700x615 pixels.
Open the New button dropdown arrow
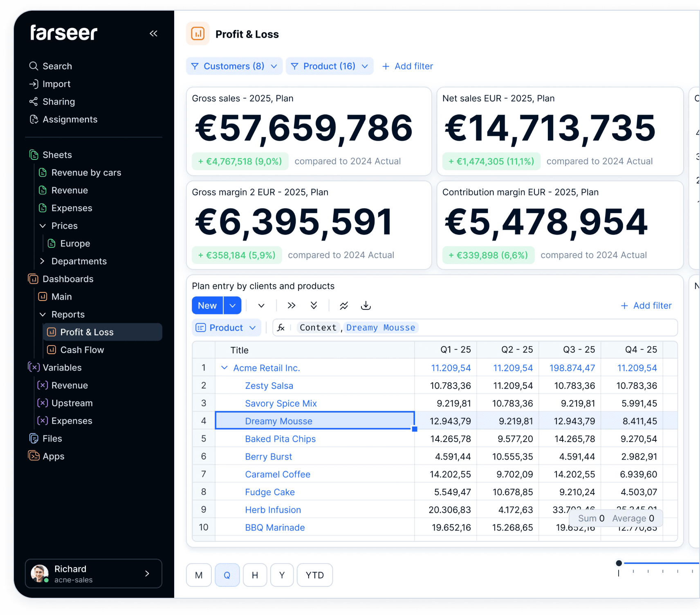coord(233,305)
